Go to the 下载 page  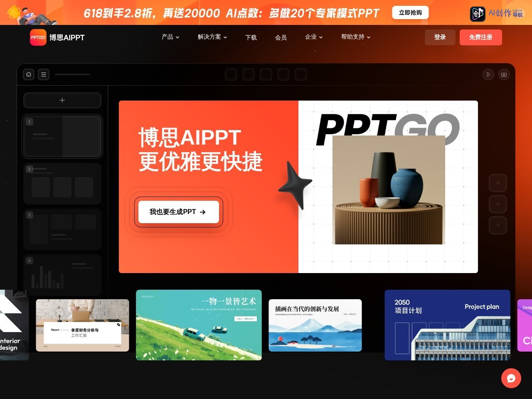251,37
